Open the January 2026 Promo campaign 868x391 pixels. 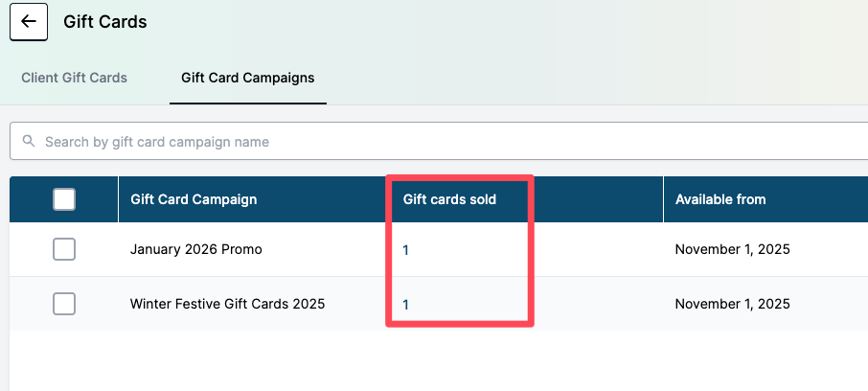pyautogui.click(x=196, y=249)
